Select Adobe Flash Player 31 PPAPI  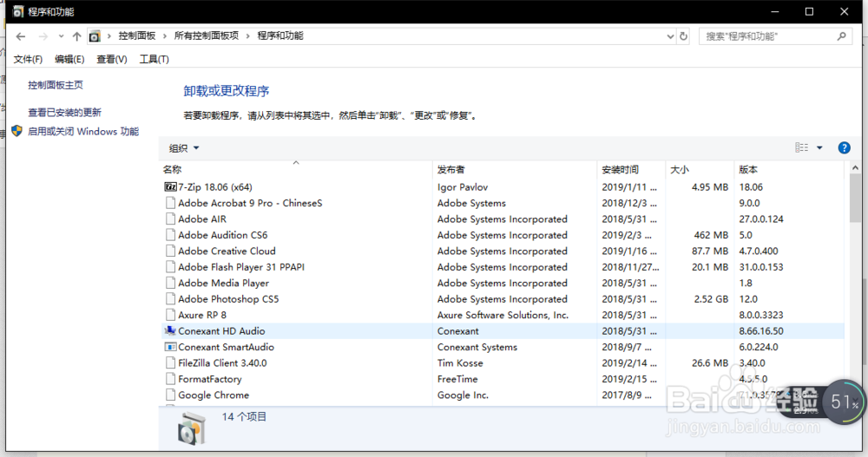pyautogui.click(x=241, y=267)
